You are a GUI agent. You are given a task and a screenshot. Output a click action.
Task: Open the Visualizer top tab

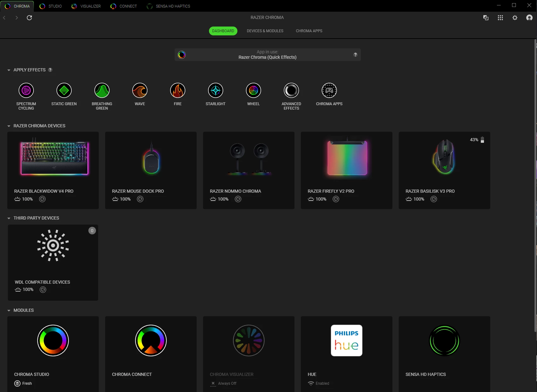click(x=86, y=6)
